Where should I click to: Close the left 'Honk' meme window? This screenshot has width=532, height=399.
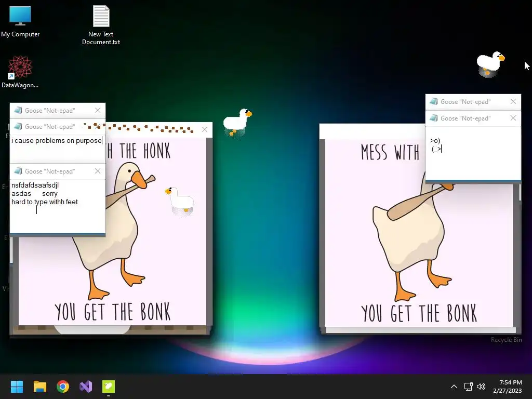point(205,129)
